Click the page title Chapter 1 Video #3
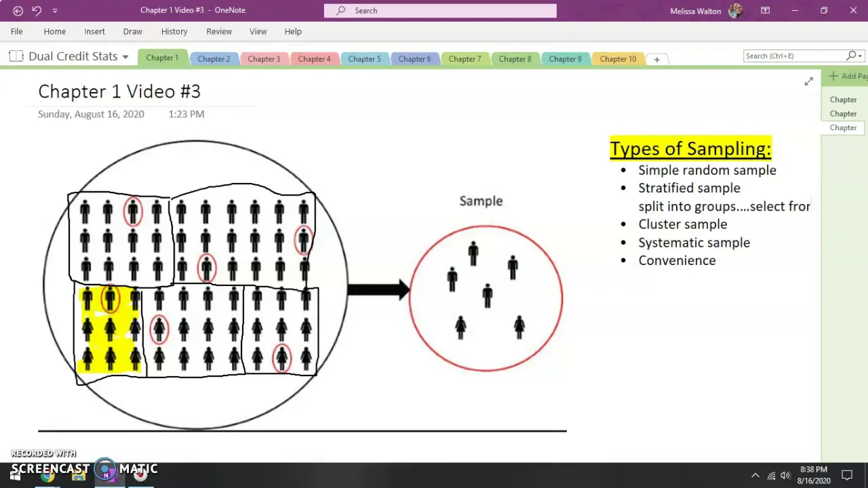 coord(119,91)
